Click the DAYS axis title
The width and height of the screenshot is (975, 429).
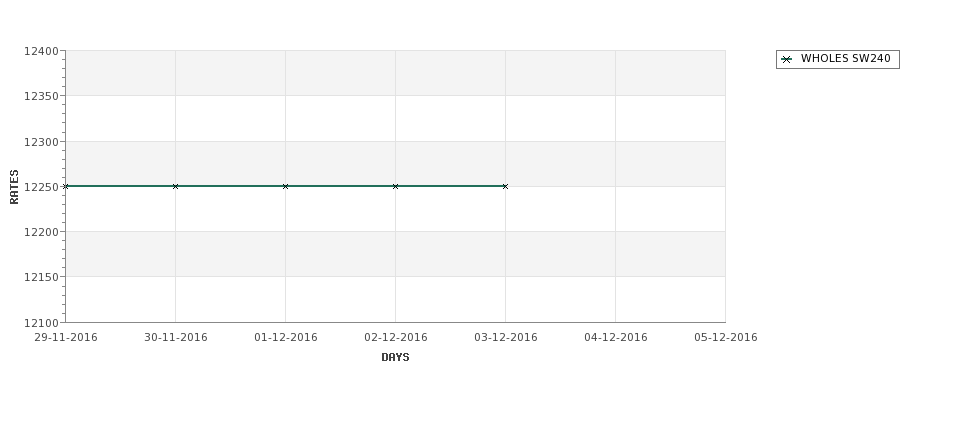coord(395,358)
